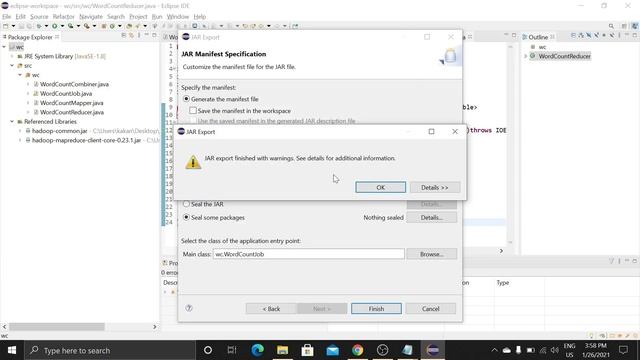Image resolution: width=640 pixels, height=360 pixels.
Task: Click the Package Explorer horizontal scrollbar
Action: 57,327
